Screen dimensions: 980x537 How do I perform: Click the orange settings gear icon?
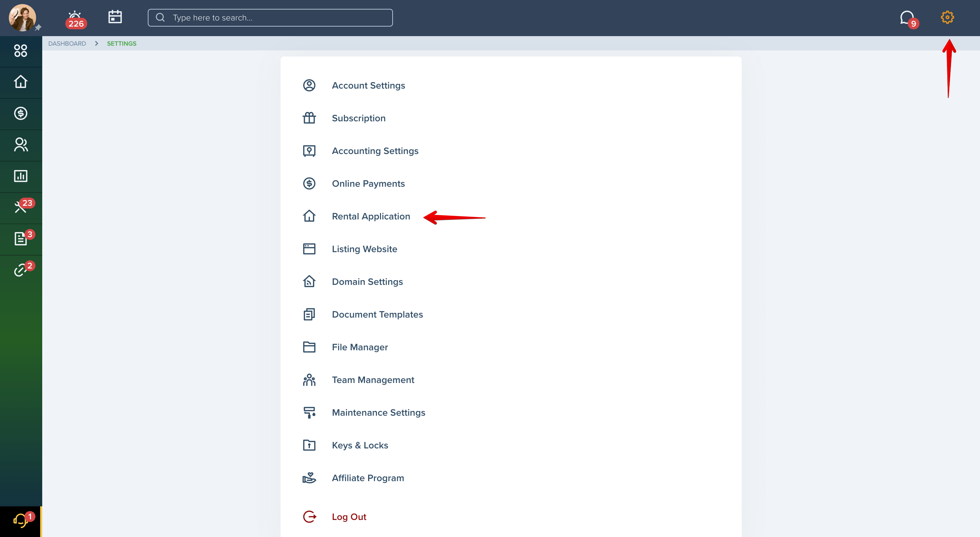(x=947, y=17)
